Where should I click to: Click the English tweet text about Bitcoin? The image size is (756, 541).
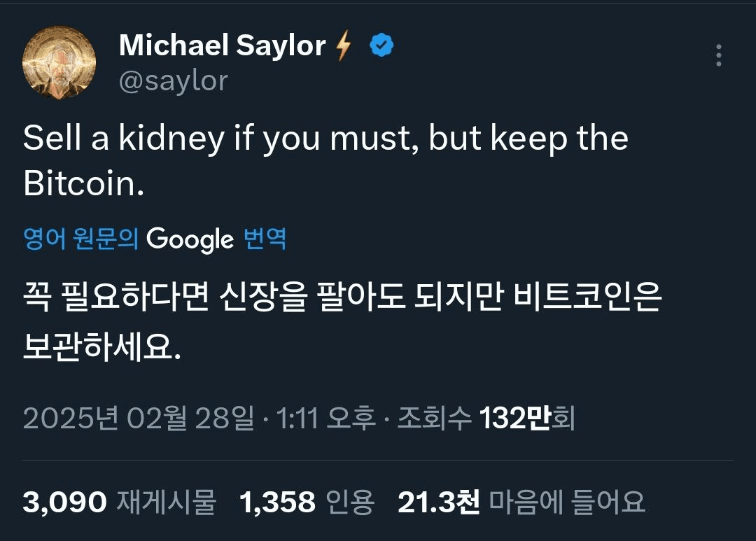pos(325,160)
